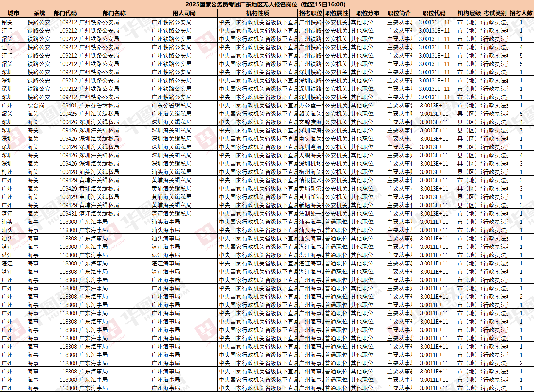Select the 招考人数 column header
The width and height of the screenshot is (534, 392).
point(521,13)
